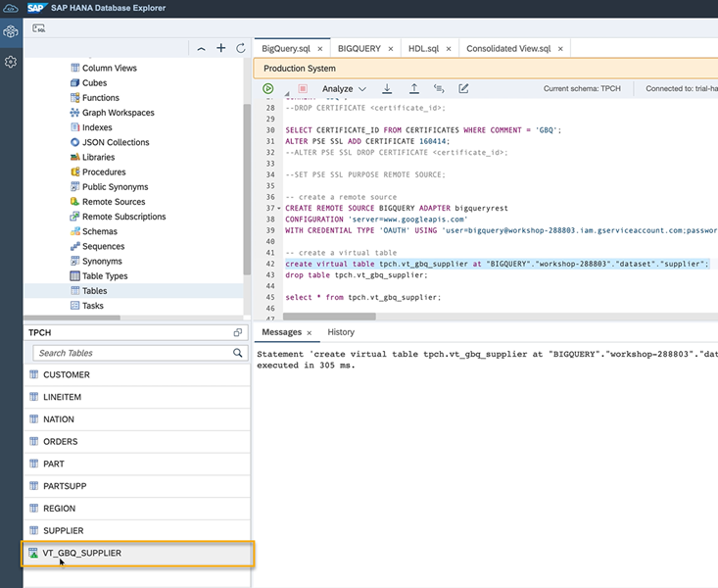Open the PARTSUPP table
The width and height of the screenshot is (718, 588).
pyautogui.click(x=137, y=486)
